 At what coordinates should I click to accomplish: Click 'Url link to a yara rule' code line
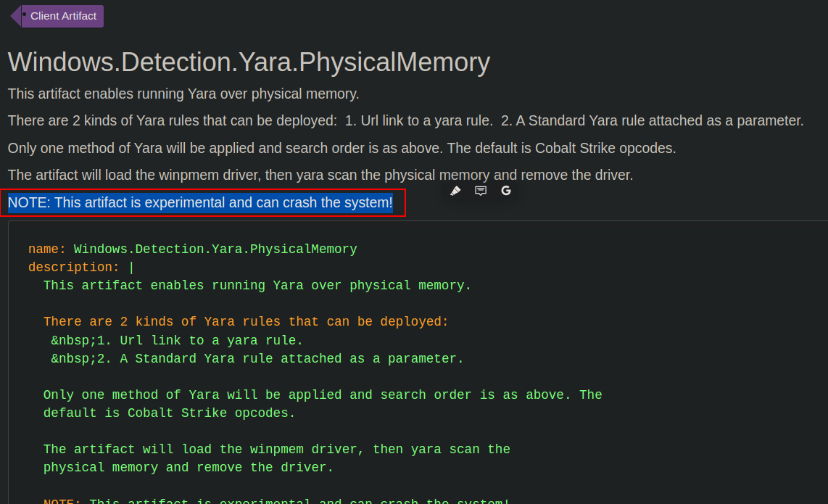click(177, 340)
